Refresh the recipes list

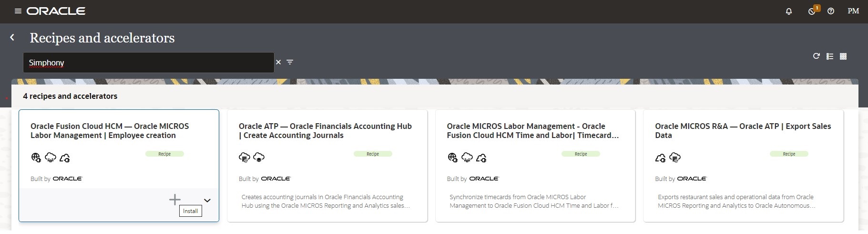pos(816,56)
